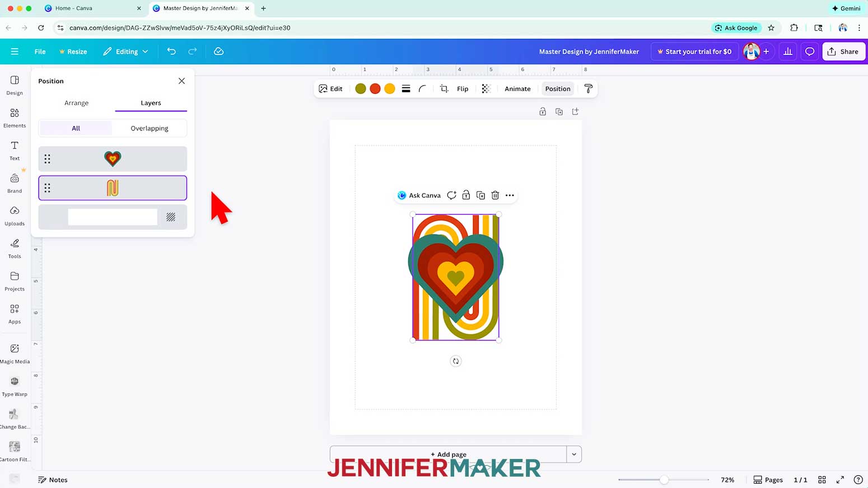The image size is (868, 488).
Task: Click the Ask Canva button
Action: tap(419, 195)
